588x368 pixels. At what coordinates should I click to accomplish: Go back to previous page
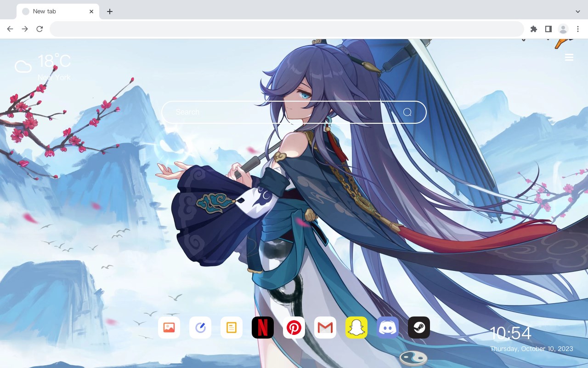(x=10, y=29)
